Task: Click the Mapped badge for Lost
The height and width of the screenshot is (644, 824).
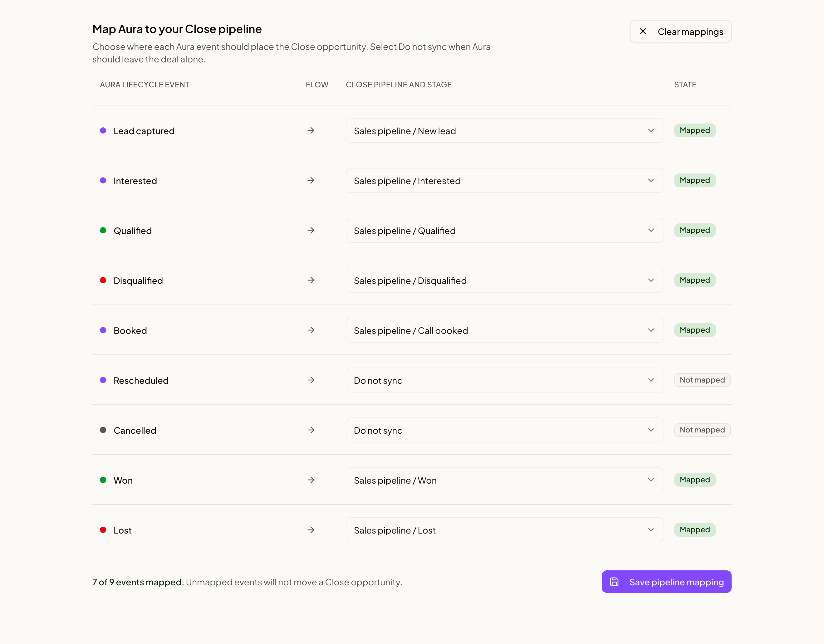Action: [695, 530]
